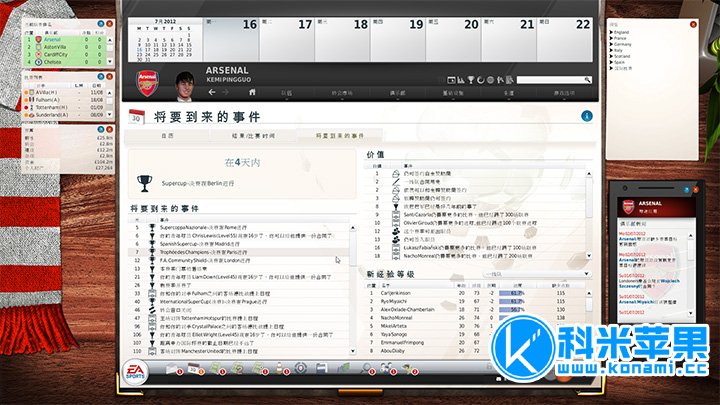Select the Sunderland(A) fixture
Screen dimensions: 720x405
coord(65,114)
